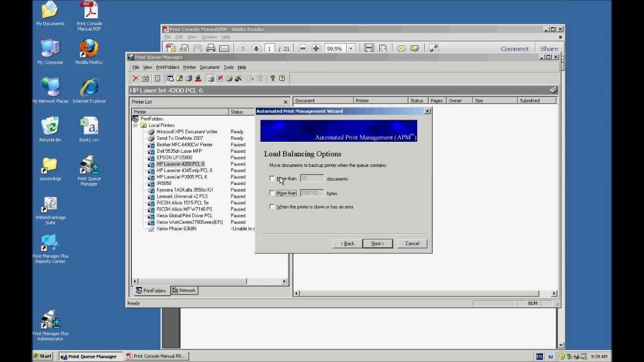Click the print icon in Adobe Reader toolbar
The width and height of the screenshot is (644, 362).
click(x=211, y=48)
